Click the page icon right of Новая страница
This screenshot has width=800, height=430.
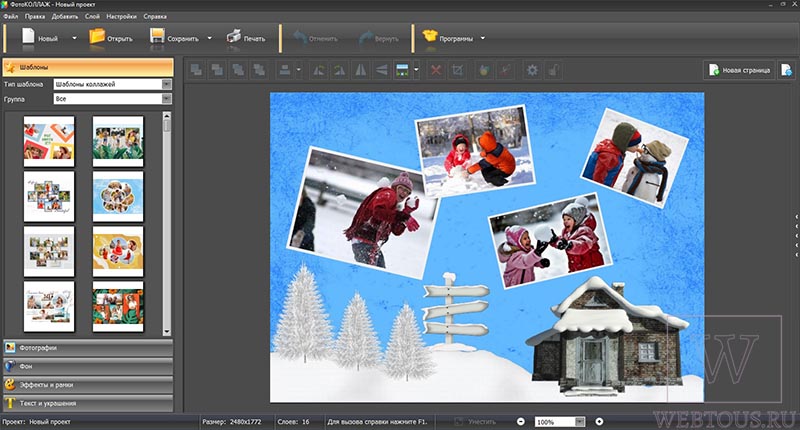787,70
